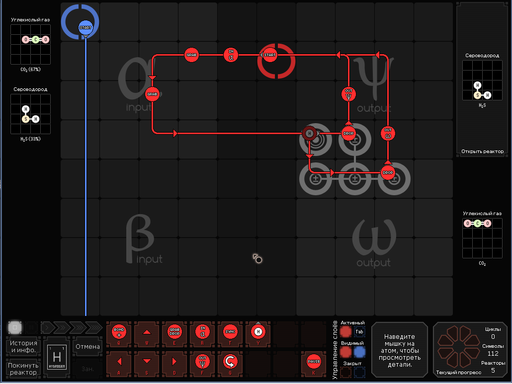
Task: Open the hydrogen element periodic table tile
Action: pyautogui.click(x=57, y=358)
